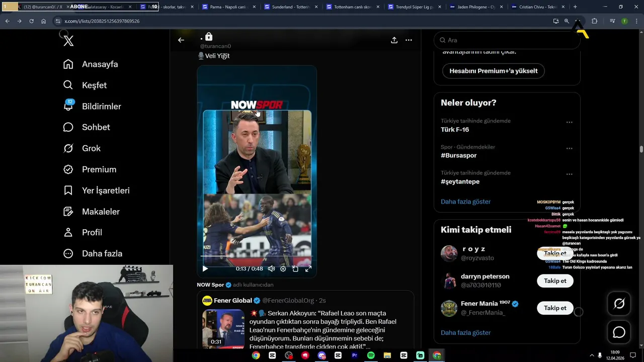Follow darryn peterson with Takip et
The width and height of the screenshot is (644, 362).
[555, 281]
